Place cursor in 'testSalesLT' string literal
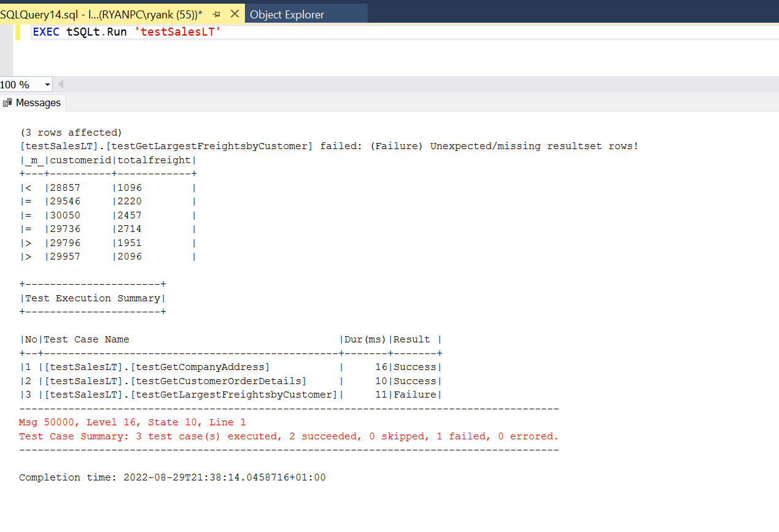This screenshot has width=779, height=532. point(177,32)
